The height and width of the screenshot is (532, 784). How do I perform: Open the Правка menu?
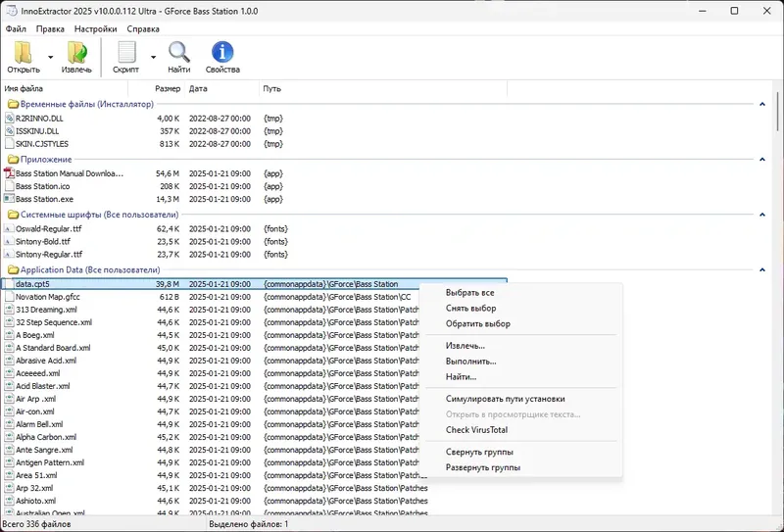50,29
